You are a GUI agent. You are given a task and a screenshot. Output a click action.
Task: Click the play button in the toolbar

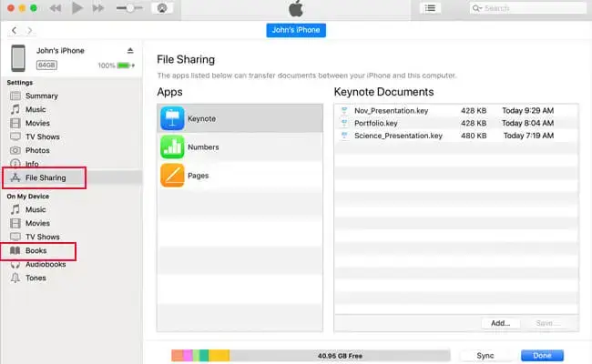[77, 8]
